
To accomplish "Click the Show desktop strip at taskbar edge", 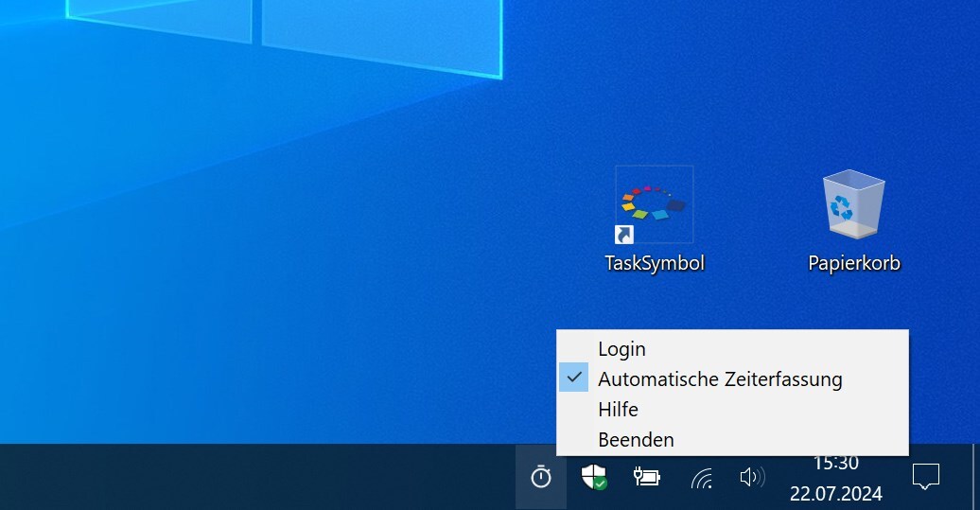I will click(975, 477).
